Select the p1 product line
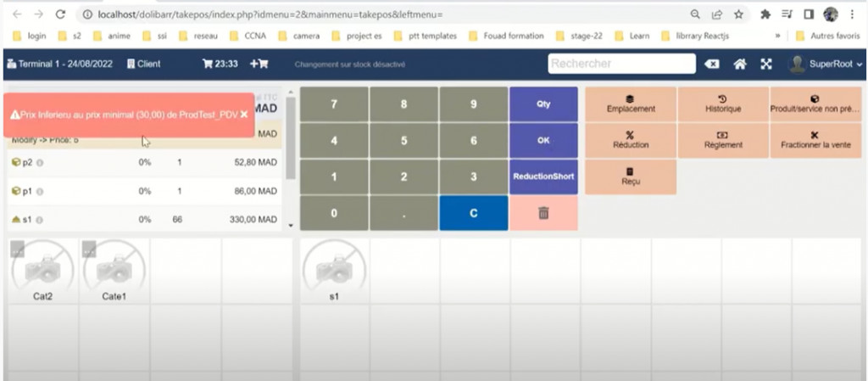868x381 pixels. click(x=144, y=191)
